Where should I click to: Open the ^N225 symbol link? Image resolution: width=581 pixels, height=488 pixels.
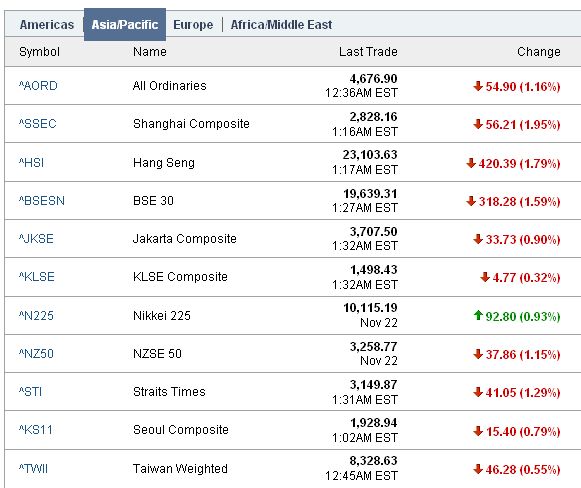(x=36, y=315)
